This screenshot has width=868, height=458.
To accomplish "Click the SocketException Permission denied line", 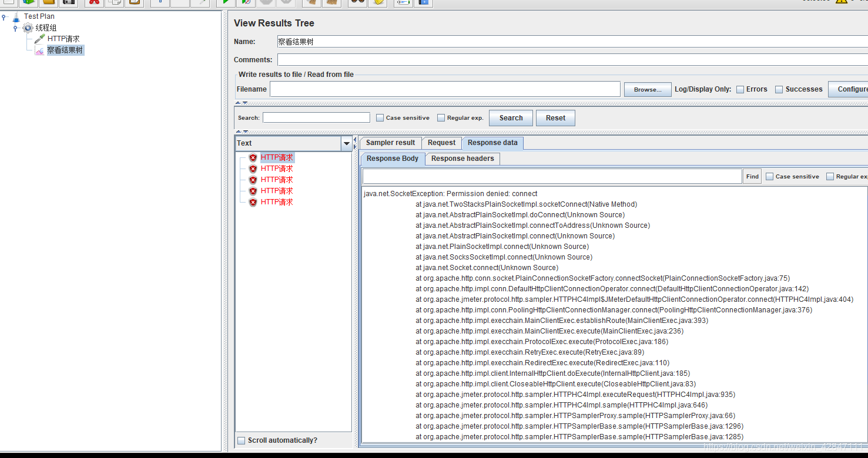I will coord(451,194).
